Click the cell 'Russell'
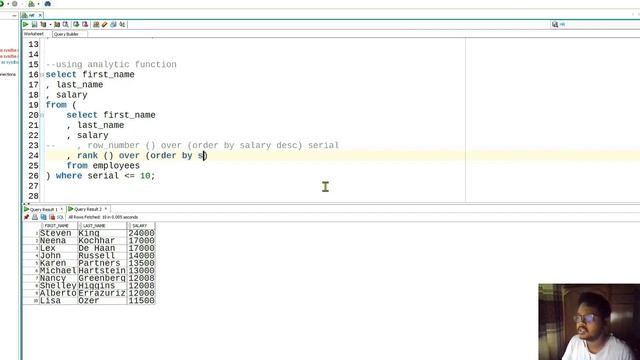Viewport: 640px width, 360px height. click(x=102, y=256)
